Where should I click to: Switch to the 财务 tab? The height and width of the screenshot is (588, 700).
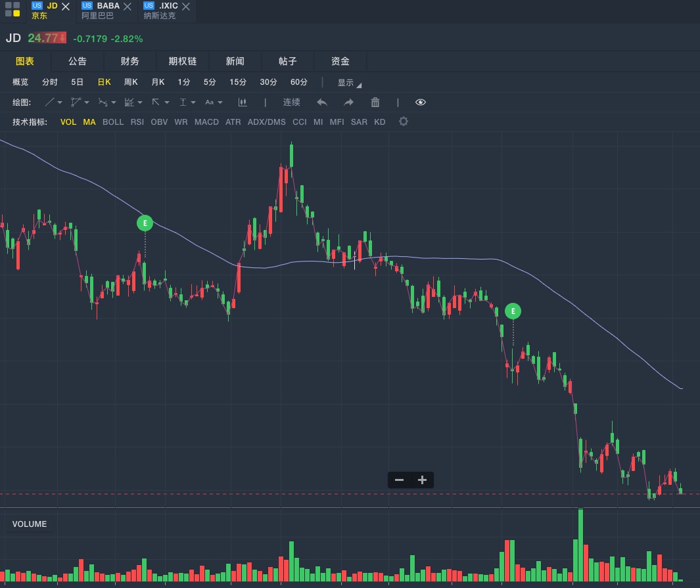130,61
